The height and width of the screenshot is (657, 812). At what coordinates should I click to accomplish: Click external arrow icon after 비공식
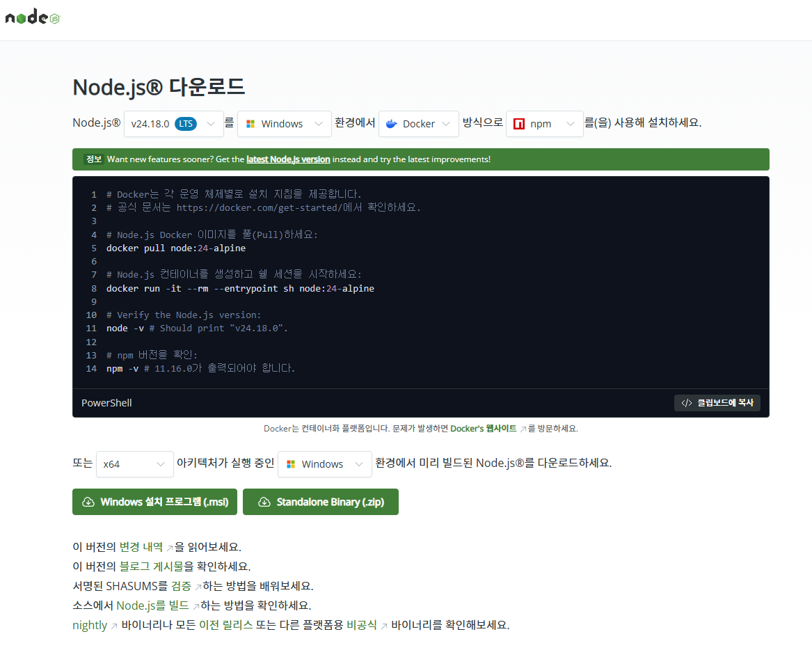click(383, 626)
